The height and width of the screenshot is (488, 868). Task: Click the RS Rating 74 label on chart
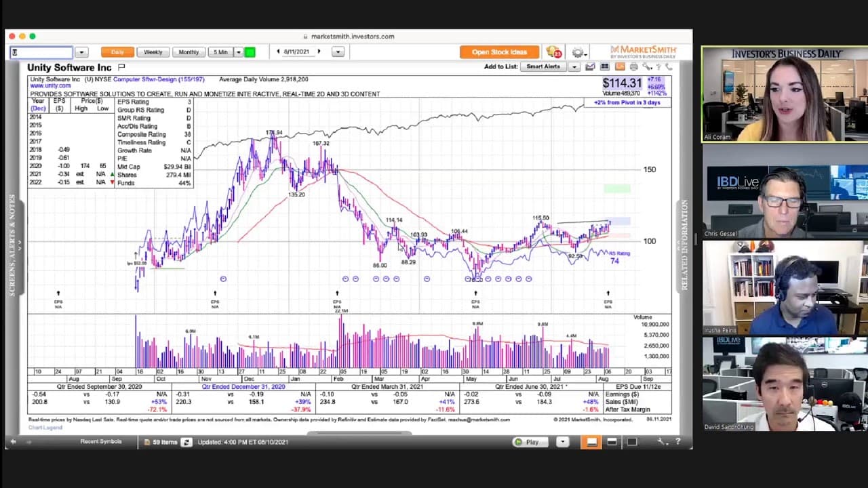(x=619, y=257)
